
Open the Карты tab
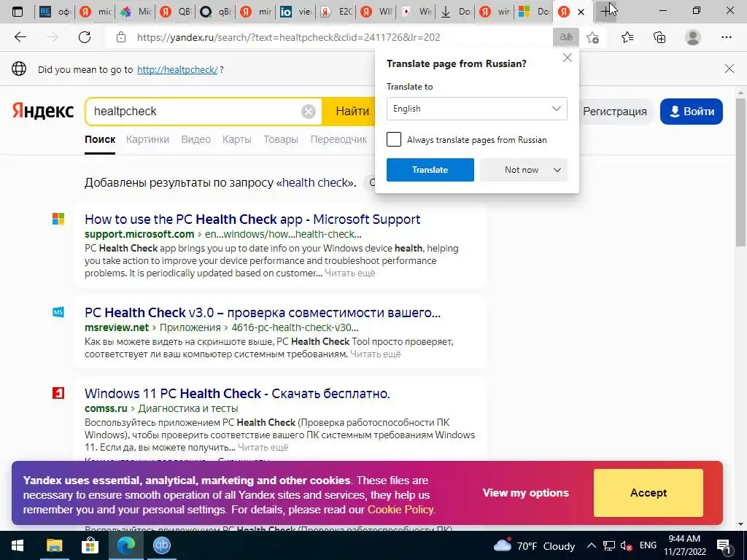(x=237, y=139)
